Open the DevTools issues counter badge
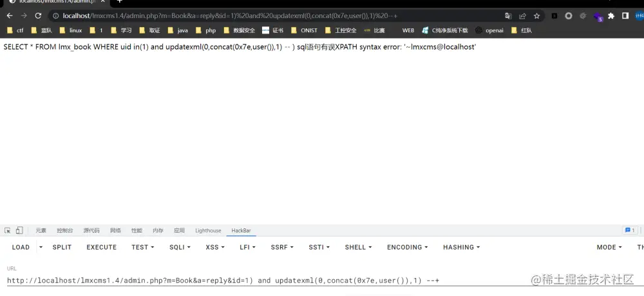Image resolution: width=644 pixels, height=296 pixels. [x=630, y=231]
